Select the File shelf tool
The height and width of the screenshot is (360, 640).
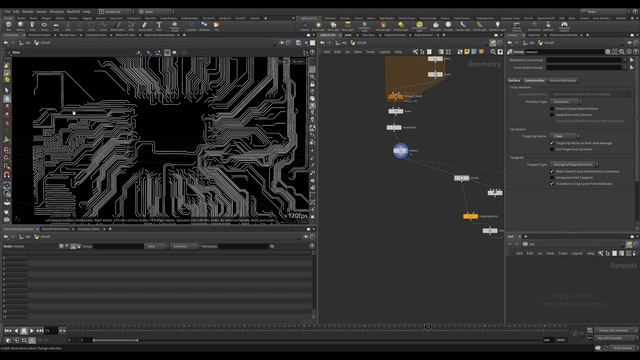[216, 26]
